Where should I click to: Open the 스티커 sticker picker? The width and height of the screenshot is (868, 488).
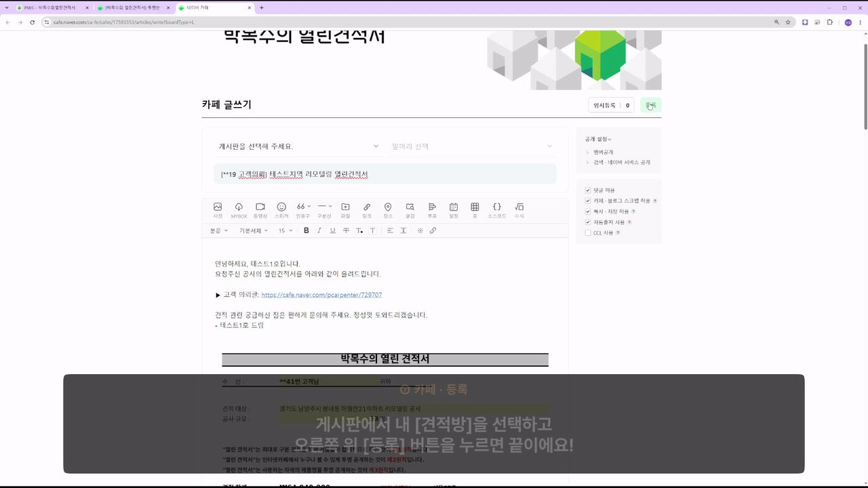click(281, 210)
